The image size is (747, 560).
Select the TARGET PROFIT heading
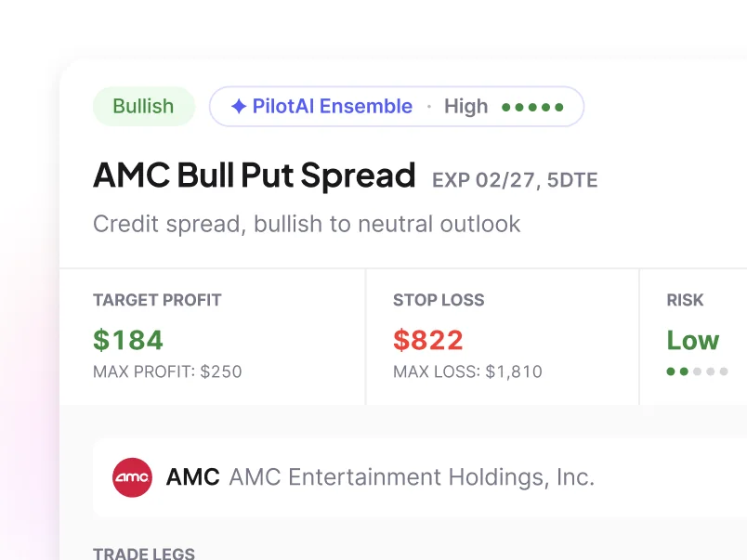157,300
